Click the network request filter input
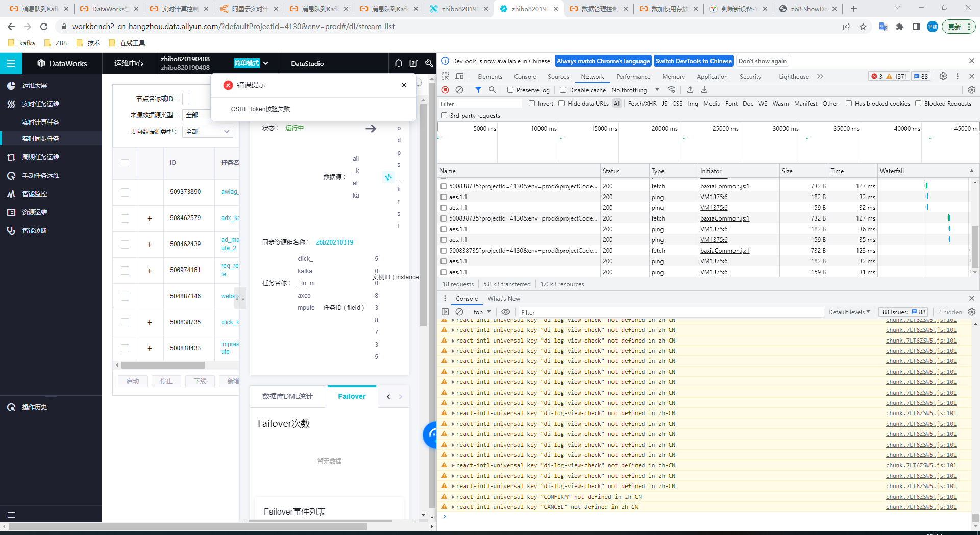 point(480,104)
